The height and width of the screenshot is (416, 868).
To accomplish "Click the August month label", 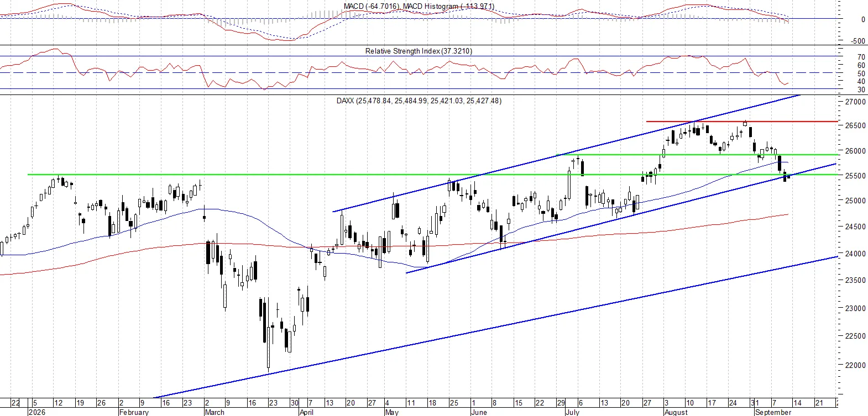I will [676, 412].
